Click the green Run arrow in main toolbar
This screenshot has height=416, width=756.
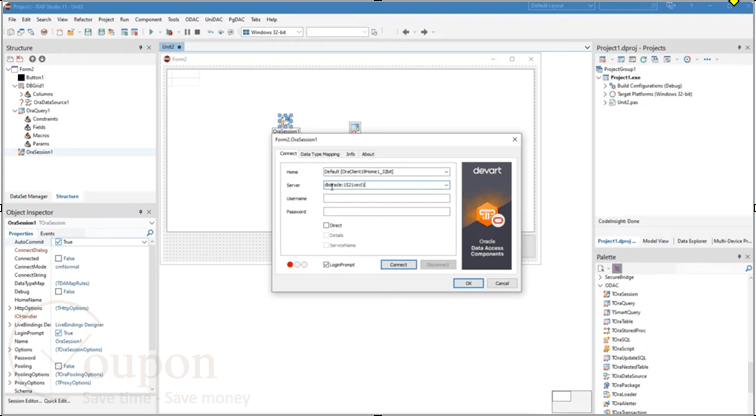tap(151, 32)
